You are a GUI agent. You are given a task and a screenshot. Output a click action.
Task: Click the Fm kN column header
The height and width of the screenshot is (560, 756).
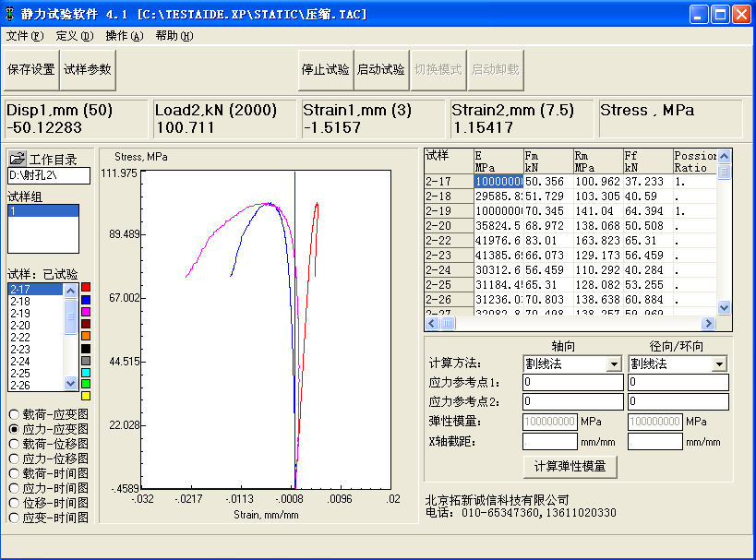pos(548,161)
